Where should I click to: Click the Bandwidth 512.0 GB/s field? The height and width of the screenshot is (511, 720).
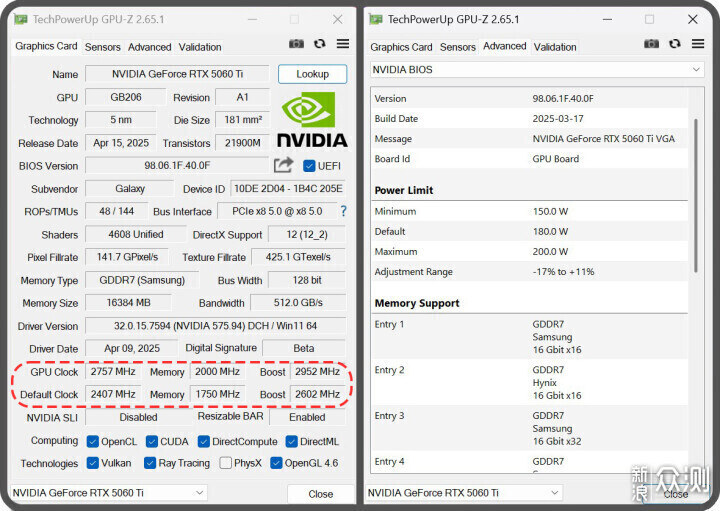pos(298,303)
